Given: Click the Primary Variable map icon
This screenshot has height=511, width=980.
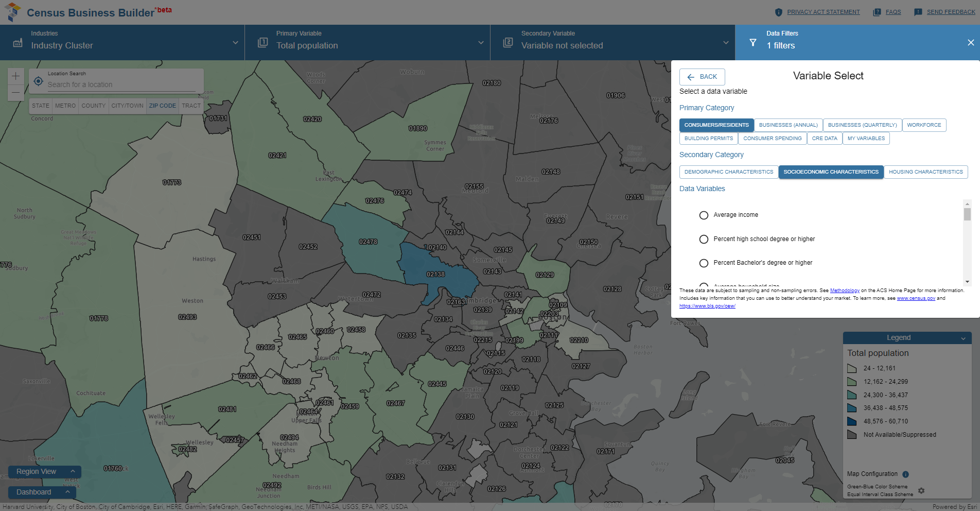Looking at the screenshot, I should (x=262, y=43).
